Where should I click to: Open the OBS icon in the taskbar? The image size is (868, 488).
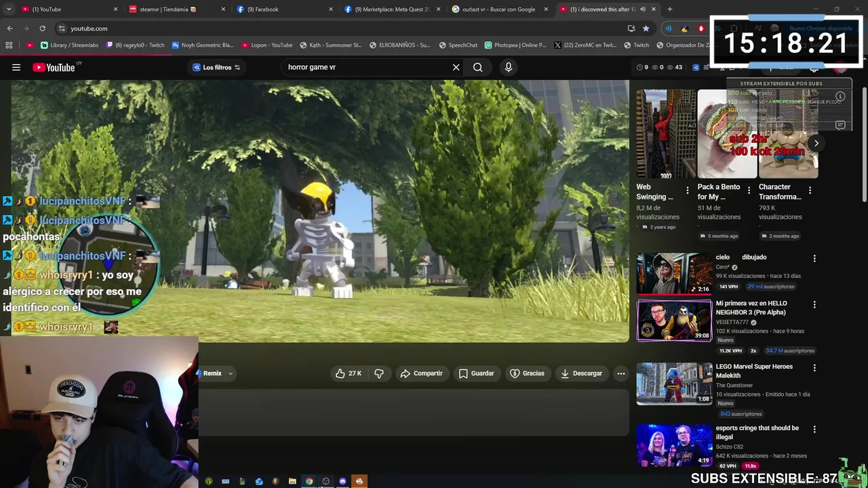325,481
